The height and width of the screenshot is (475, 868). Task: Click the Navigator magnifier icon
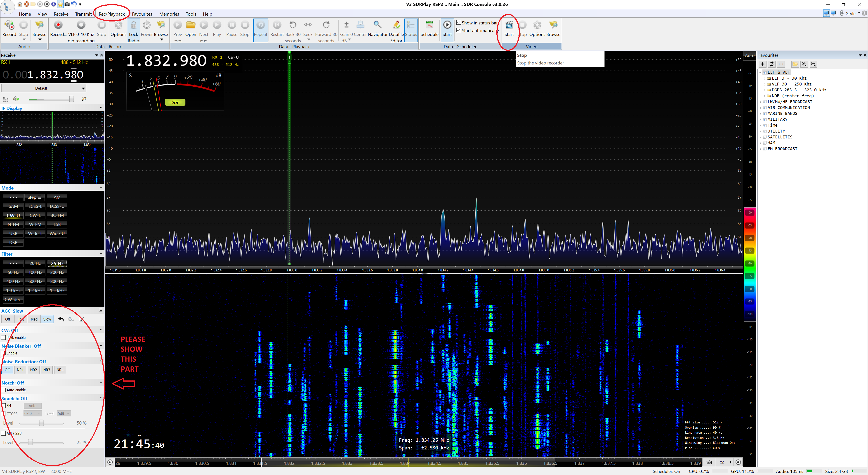[377, 25]
